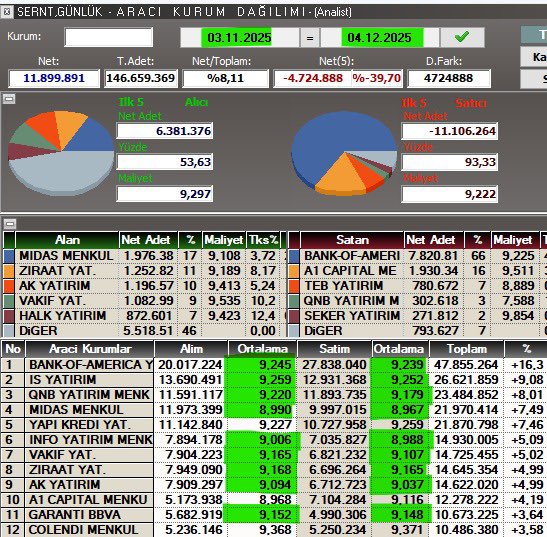Click Alim value 20.017.224

click(x=190, y=365)
